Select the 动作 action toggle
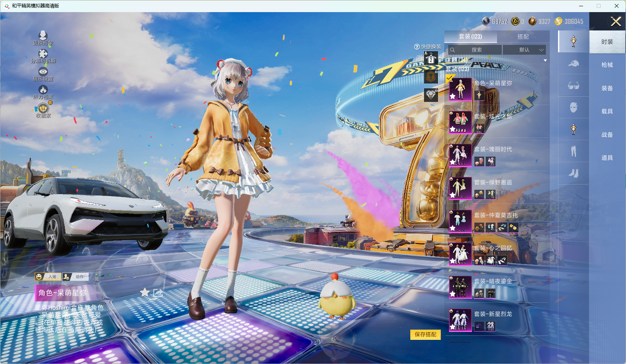The height and width of the screenshot is (364, 626). tap(75, 277)
